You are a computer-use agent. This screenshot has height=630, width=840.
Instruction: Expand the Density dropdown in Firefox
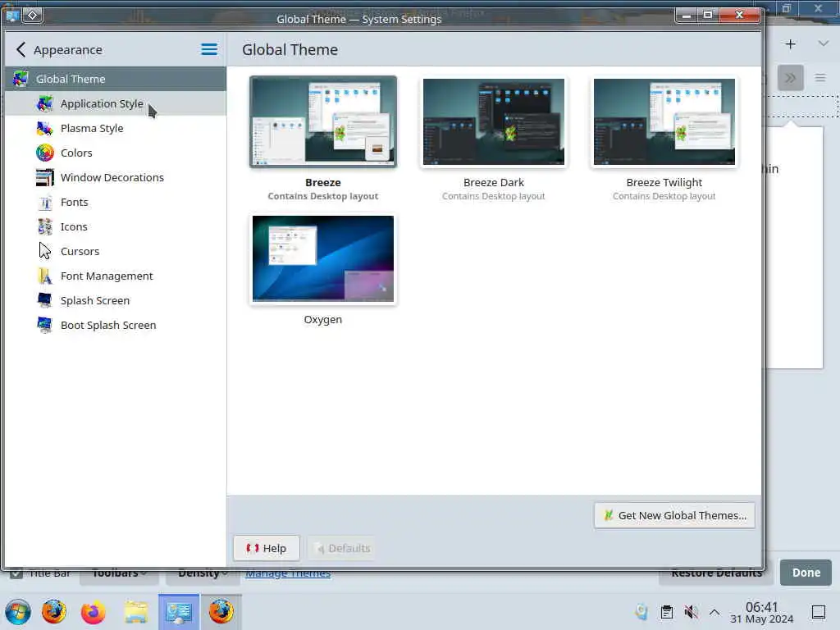tap(203, 573)
